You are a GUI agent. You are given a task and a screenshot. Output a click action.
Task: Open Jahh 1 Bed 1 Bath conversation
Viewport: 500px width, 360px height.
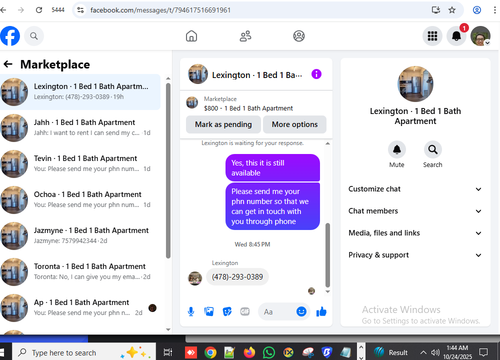click(x=80, y=128)
